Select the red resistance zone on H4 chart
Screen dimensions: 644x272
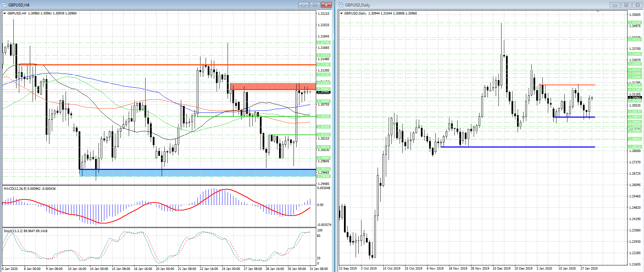(273, 86)
